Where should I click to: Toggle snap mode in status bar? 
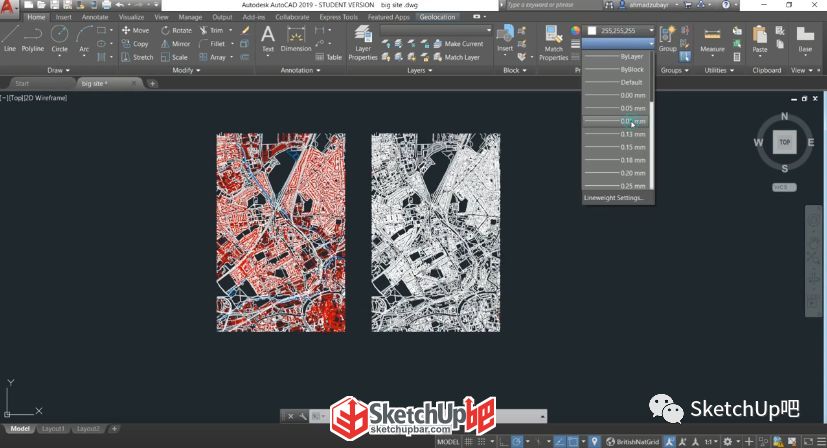pos(482,442)
